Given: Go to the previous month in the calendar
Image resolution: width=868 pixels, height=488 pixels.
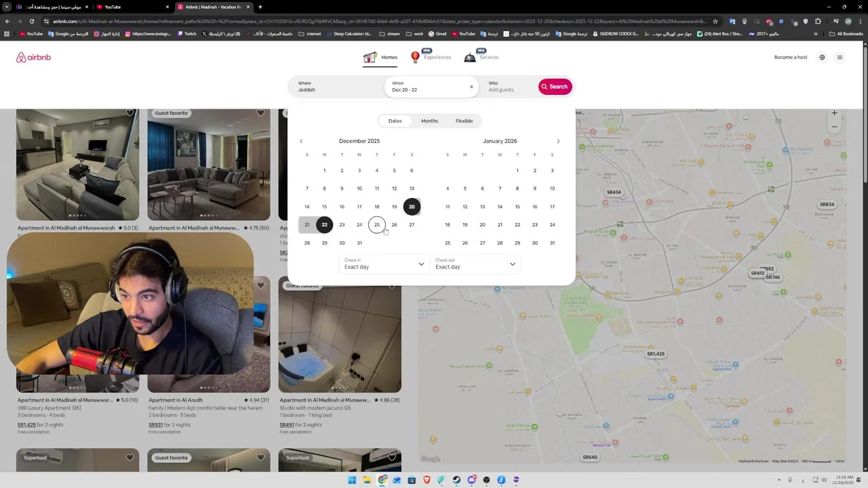Looking at the screenshot, I should click(301, 141).
